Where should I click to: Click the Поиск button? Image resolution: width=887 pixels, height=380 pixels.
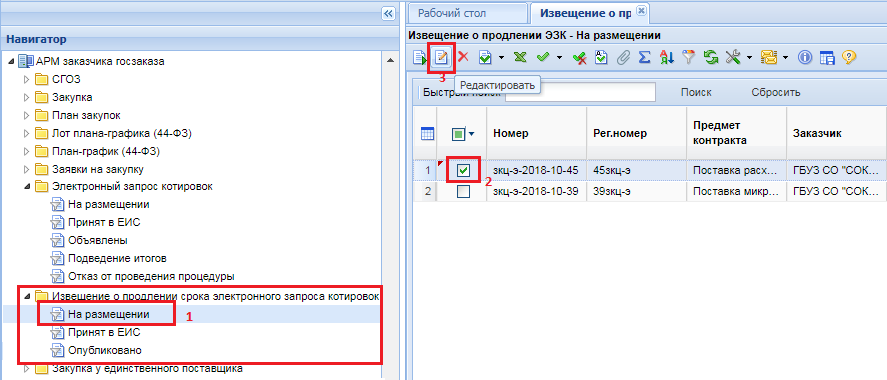(x=696, y=92)
